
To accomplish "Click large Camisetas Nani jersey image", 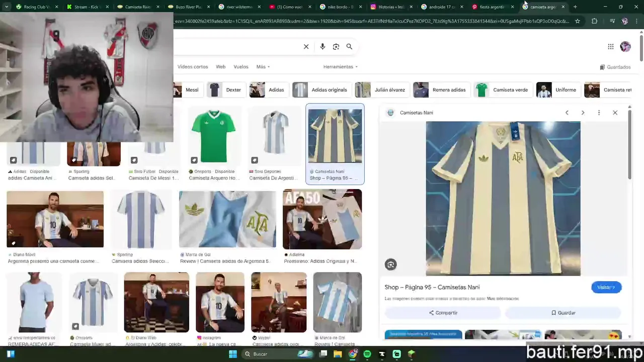I will pos(503,199).
